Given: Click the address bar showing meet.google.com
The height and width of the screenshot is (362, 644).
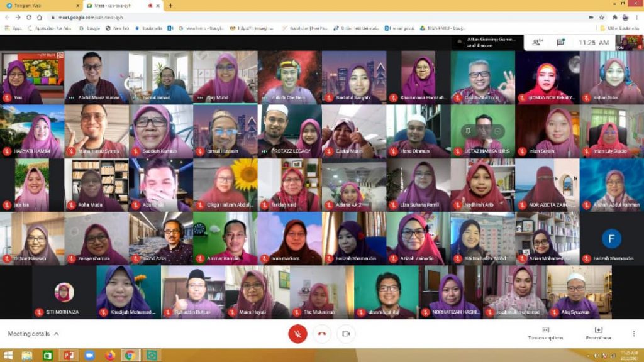Looking at the screenshot, I should pos(189,18).
